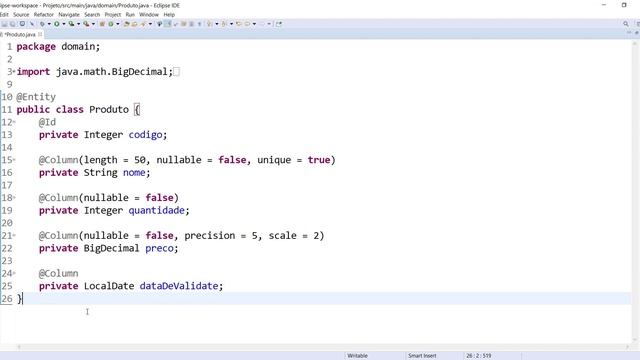Click the BigDecimal type on line 22
The image size is (640, 360).
pyautogui.click(x=111, y=249)
